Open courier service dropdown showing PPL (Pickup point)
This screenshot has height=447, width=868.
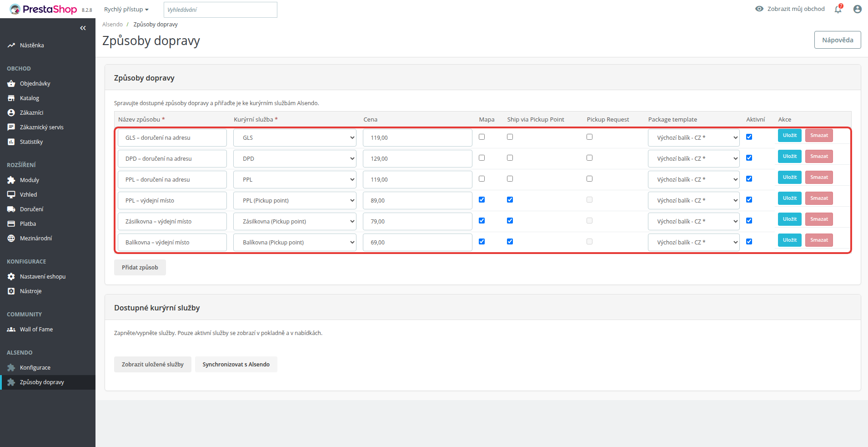295,201
